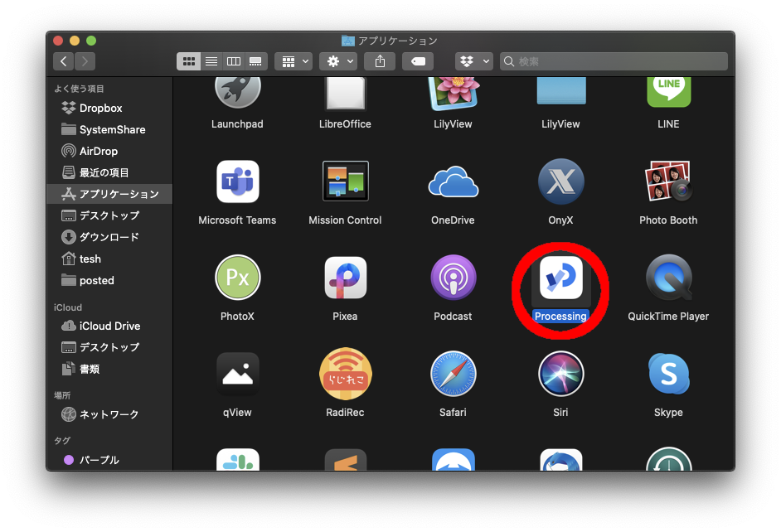Click the Microsoft Teams name label
Screen dimensions: 781x532
238,220
